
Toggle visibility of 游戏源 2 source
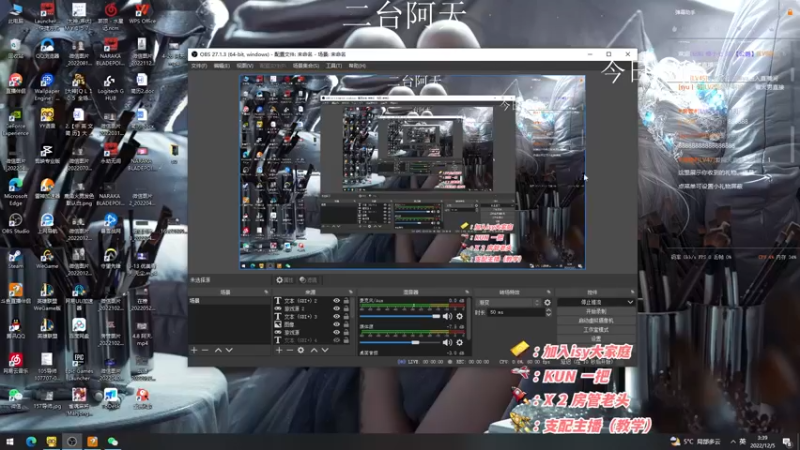(x=336, y=309)
